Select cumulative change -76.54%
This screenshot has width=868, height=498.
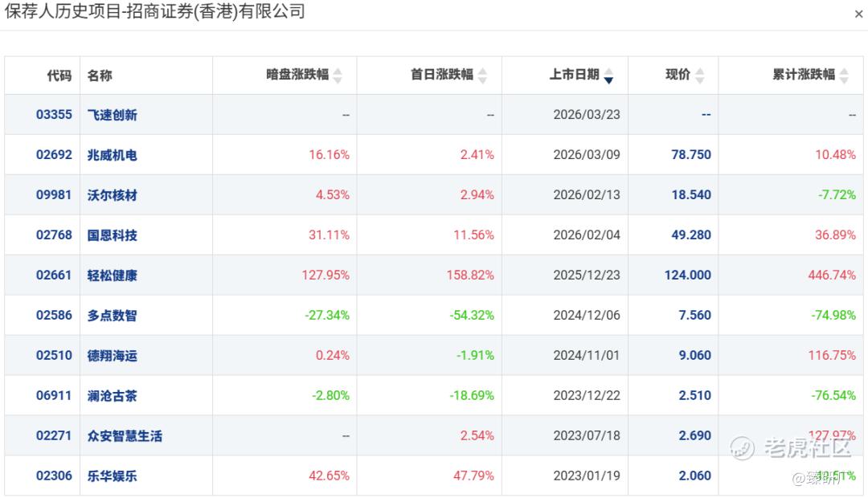click(833, 395)
